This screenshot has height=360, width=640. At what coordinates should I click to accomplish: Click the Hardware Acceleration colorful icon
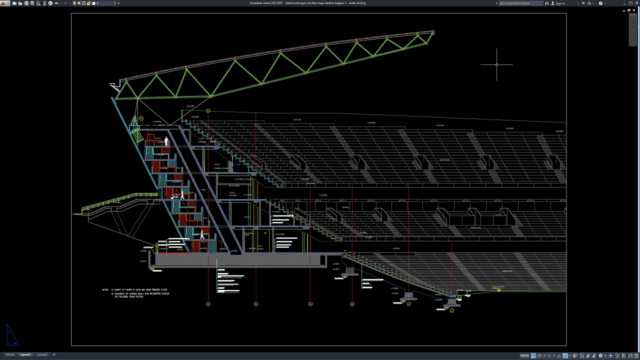(x=624, y=356)
